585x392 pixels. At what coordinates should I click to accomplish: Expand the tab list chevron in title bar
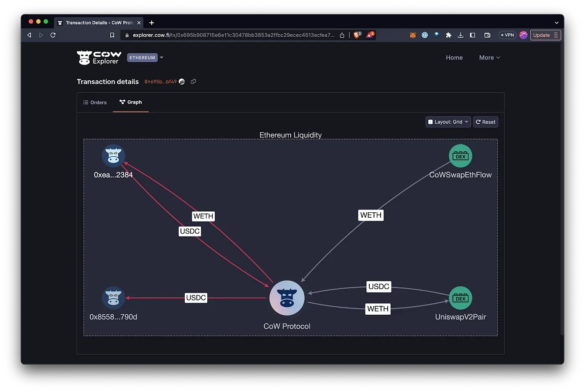pos(557,23)
